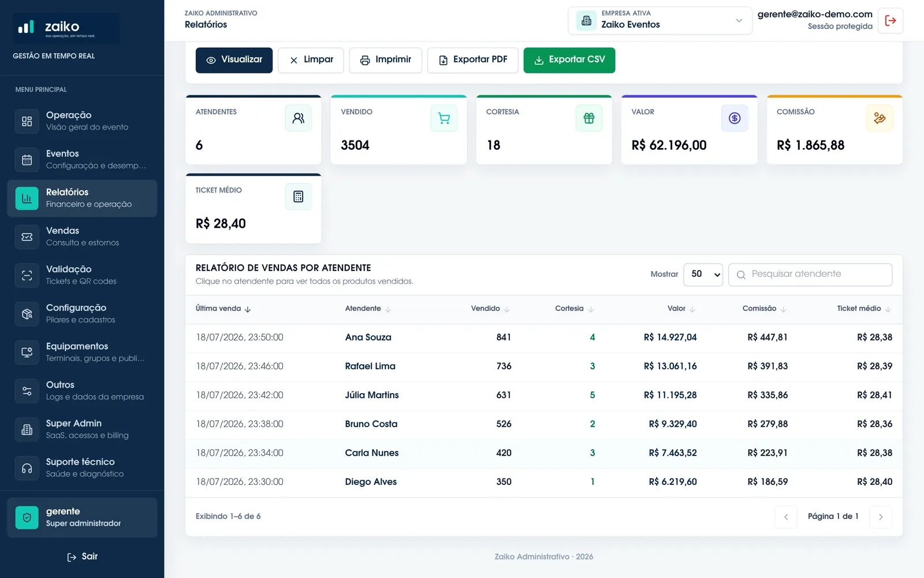
Task: Sort table by Última venda column
Action: coord(223,309)
